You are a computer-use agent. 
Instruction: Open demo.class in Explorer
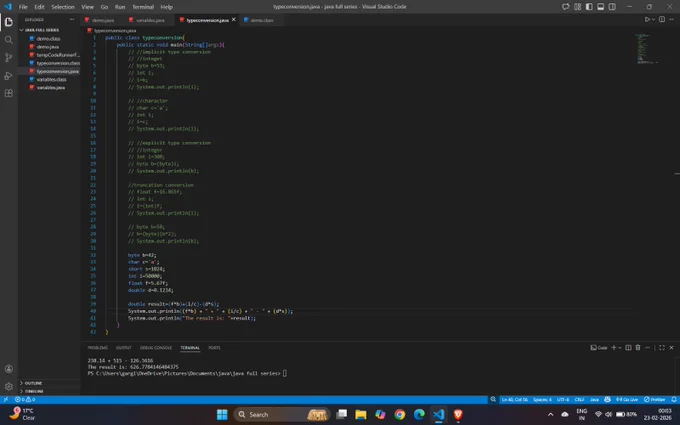click(49, 39)
